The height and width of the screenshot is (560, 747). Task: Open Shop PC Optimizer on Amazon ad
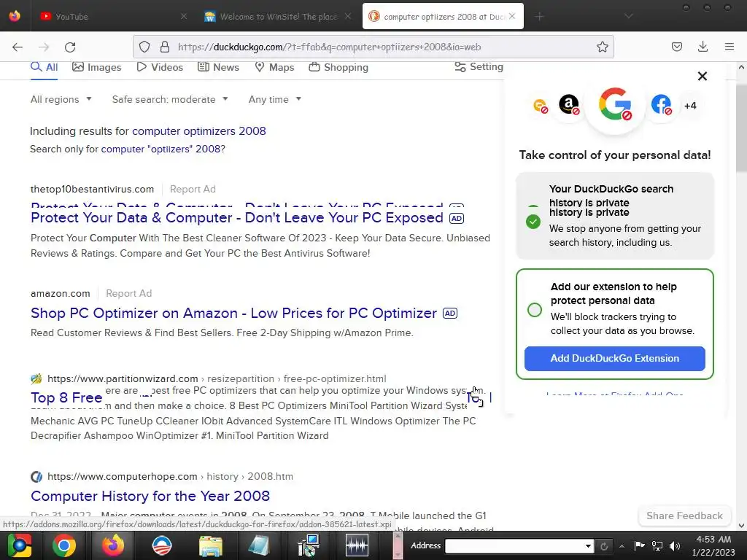pyautogui.click(x=233, y=313)
